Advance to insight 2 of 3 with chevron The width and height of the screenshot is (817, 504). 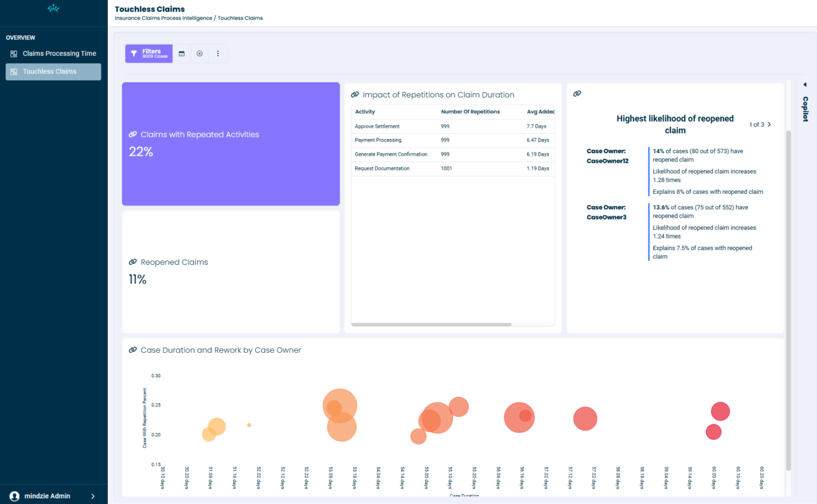pyautogui.click(x=768, y=124)
